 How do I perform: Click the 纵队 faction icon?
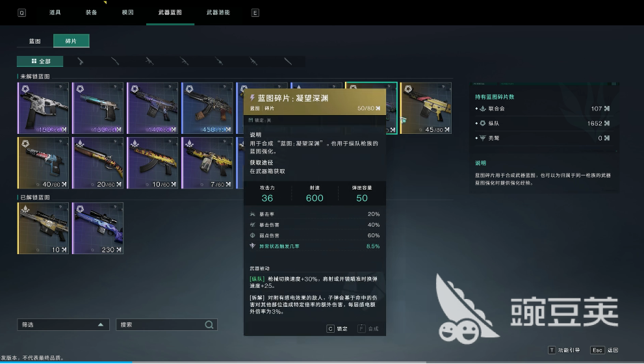483,123
